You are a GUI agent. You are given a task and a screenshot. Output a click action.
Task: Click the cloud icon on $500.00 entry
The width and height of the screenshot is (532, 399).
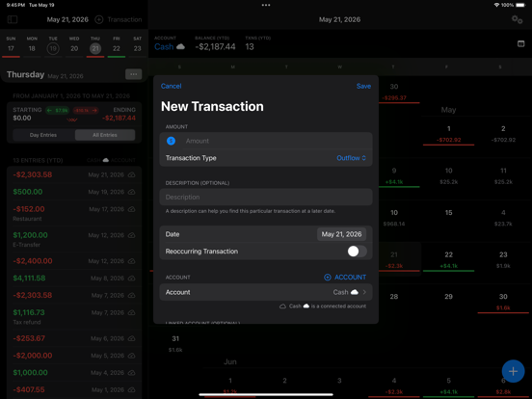coord(132,192)
